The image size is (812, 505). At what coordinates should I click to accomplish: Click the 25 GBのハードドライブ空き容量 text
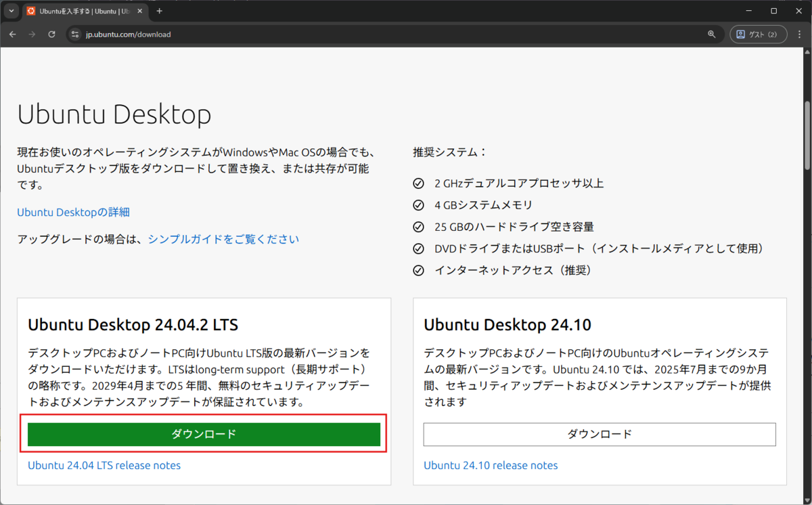point(514,227)
